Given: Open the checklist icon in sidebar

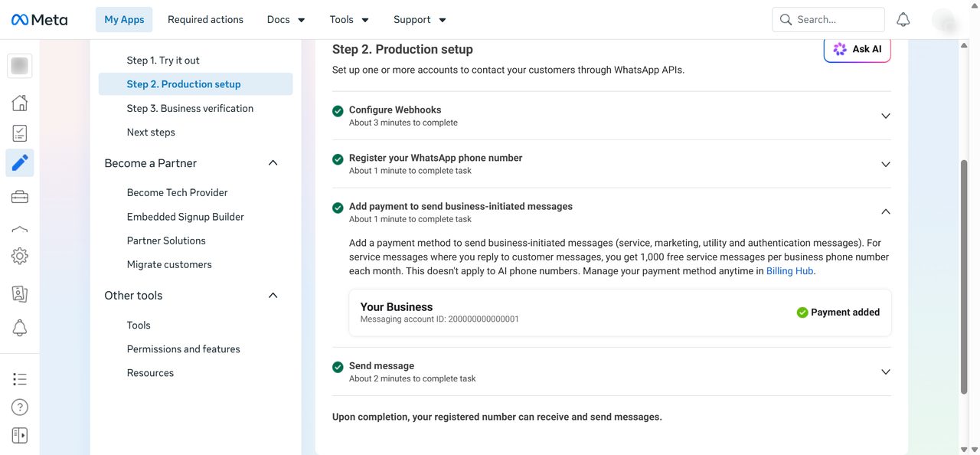Looking at the screenshot, I should click(20, 133).
